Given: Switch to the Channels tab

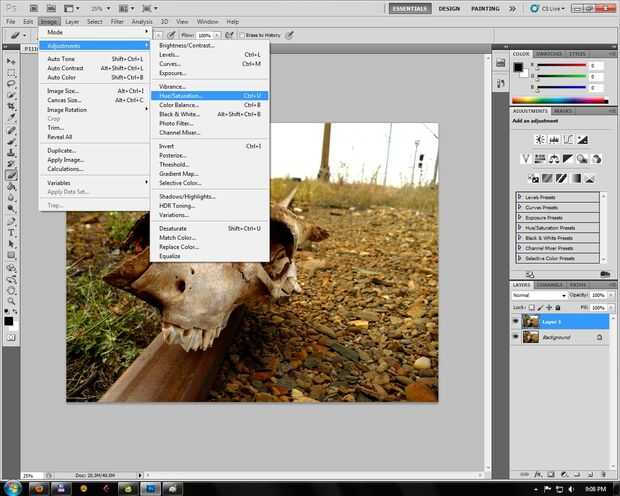Looking at the screenshot, I should [x=550, y=285].
